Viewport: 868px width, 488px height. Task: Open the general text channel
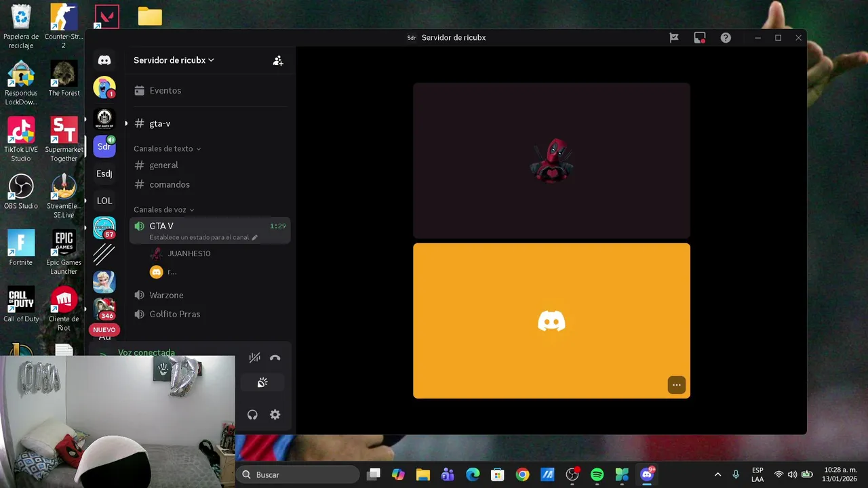click(x=210, y=165)
